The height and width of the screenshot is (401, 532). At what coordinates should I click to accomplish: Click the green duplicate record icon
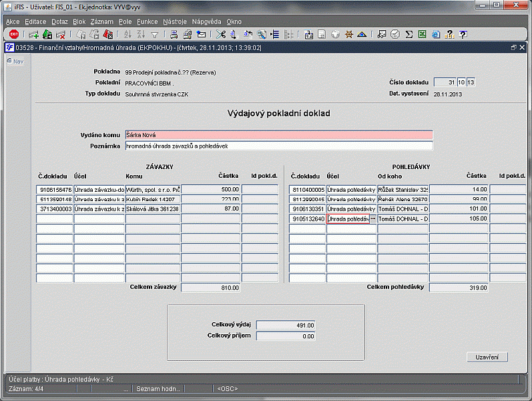[47, 34]
